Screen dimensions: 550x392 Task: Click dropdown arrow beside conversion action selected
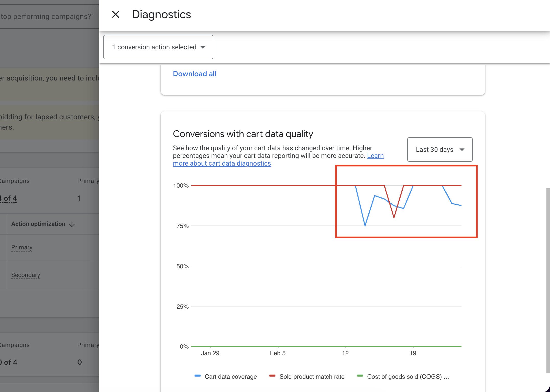203,47
